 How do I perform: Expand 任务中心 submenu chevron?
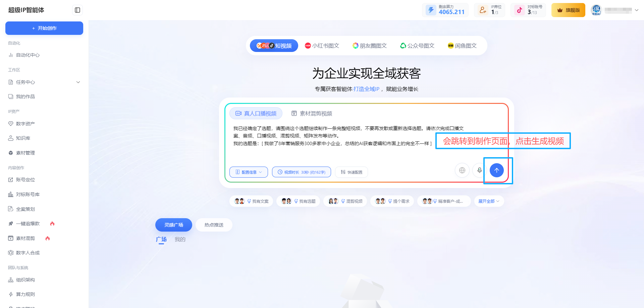coord(78,82)
